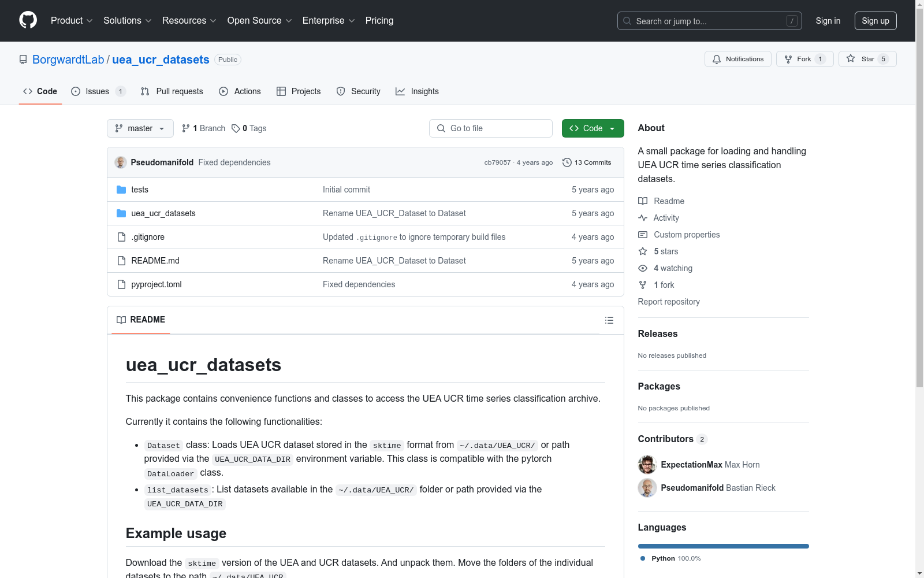Click the tests folder icon
Viewport: 924px width, 578px height.
121,190
